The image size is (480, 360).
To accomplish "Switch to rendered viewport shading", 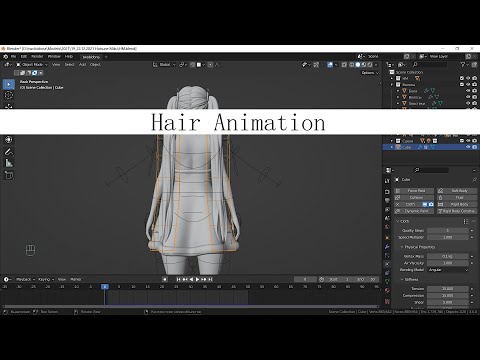I will (x=370, y=65).
